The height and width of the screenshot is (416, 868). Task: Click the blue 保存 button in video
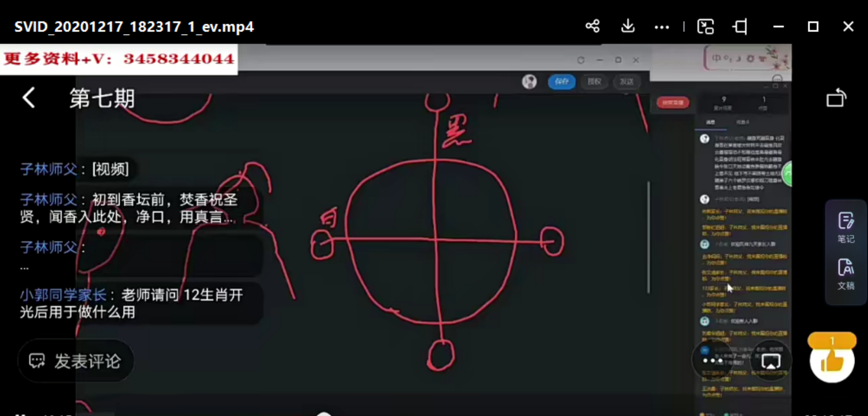[x=561, y=82]
